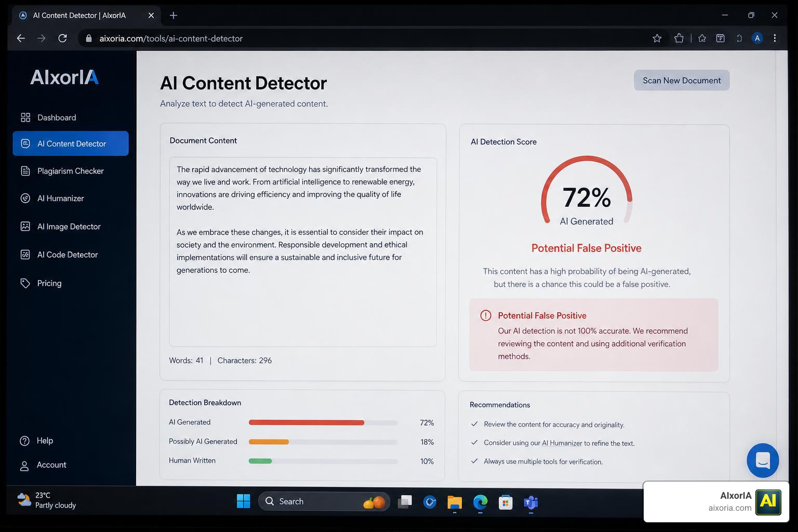Click the red AI Generated progress bar

307,423
